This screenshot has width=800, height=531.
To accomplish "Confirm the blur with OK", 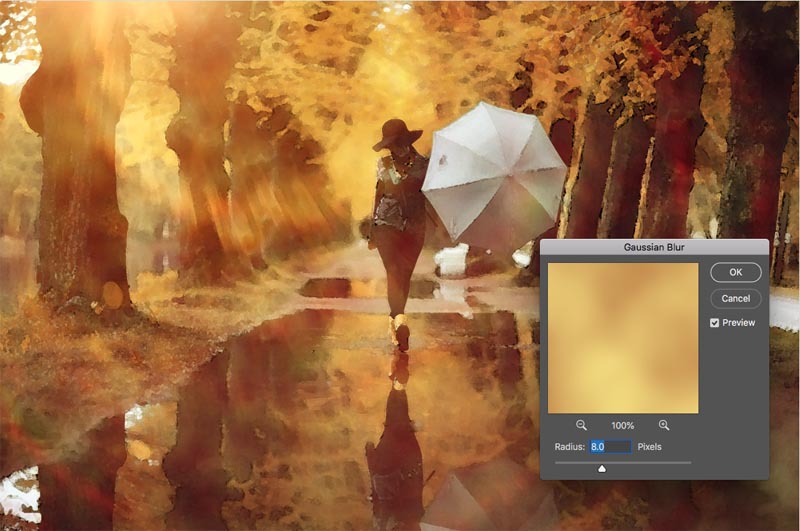I will coord(735,272).
